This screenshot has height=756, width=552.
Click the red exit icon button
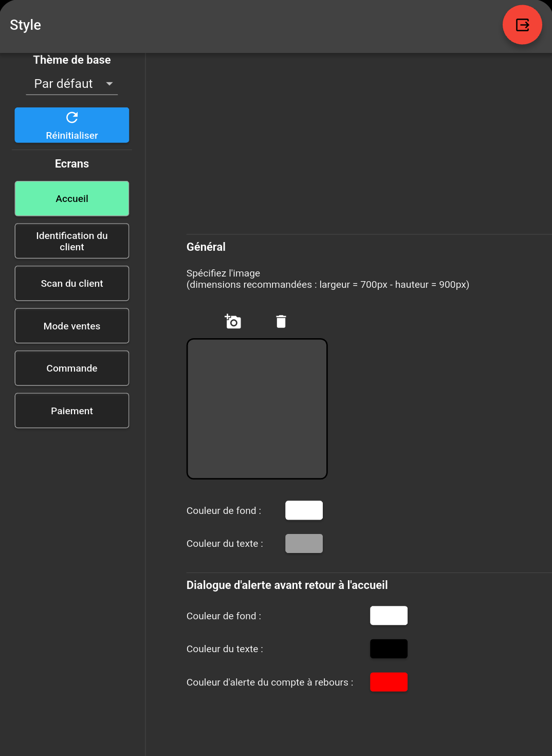522,25
